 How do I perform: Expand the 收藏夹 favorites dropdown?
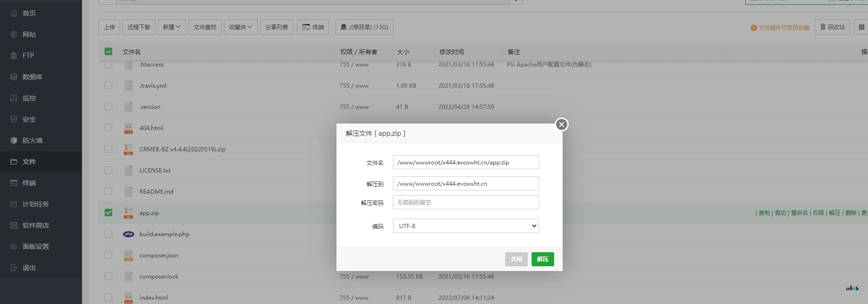click(240, 27)
